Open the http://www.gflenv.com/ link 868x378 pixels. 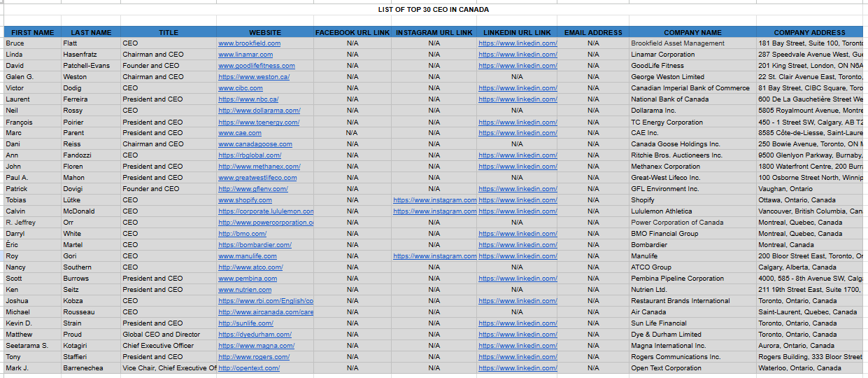[x=253, y=189]
